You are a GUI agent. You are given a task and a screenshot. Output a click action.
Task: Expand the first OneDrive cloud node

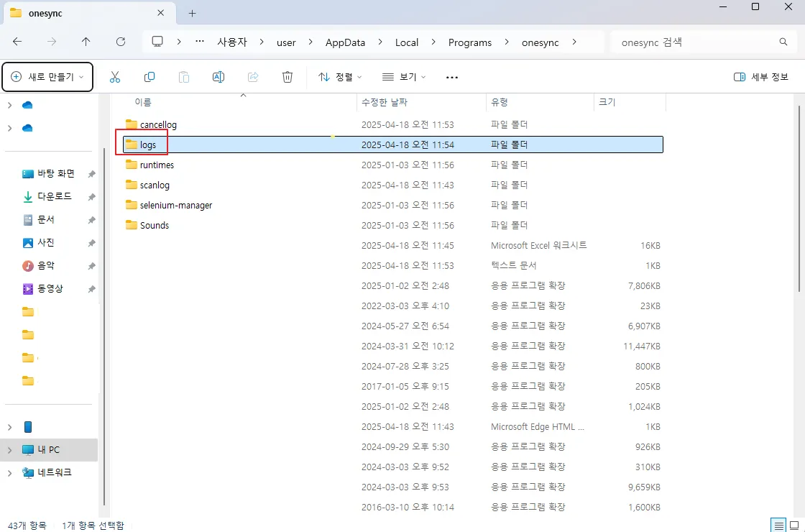click(x=9, y=105)
